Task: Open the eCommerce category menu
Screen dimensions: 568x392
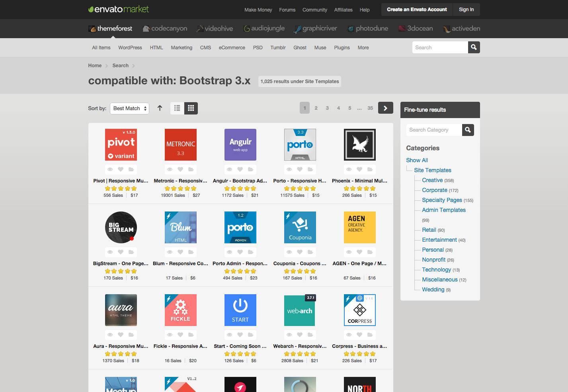Action: (232, 48)
